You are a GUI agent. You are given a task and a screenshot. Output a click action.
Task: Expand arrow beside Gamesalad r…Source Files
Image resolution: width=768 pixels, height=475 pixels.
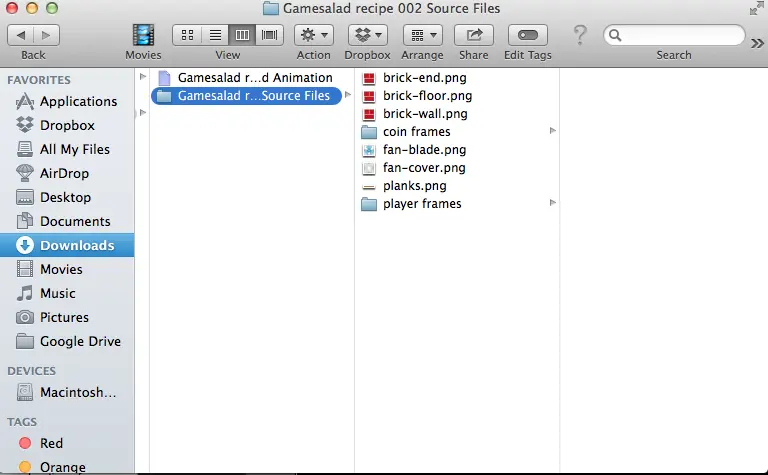coord(348,95)
